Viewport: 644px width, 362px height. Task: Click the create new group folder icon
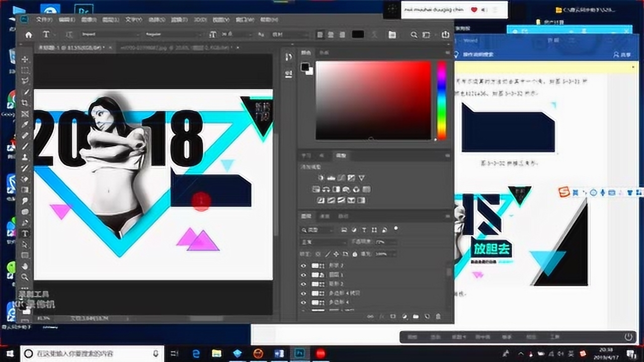coord(416,316)
